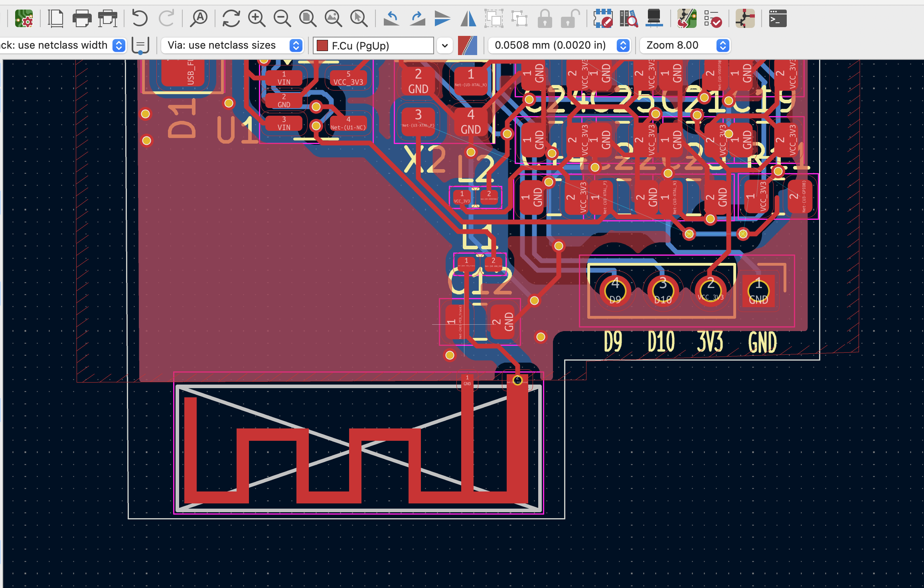This screenshot has width=924, height=588.
Task: Open the Find text tool
Action: point(199,18)
